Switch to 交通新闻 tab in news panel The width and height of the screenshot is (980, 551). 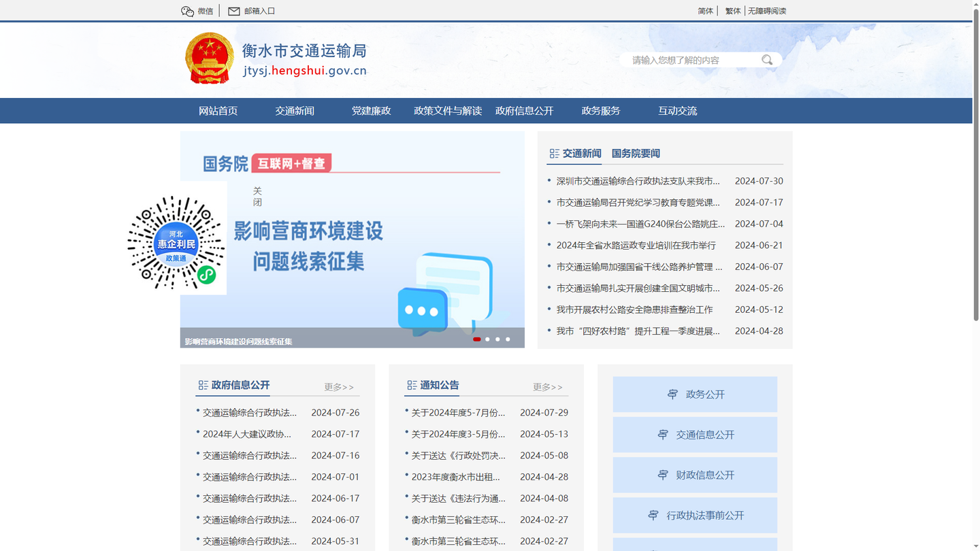coord(582,154)
